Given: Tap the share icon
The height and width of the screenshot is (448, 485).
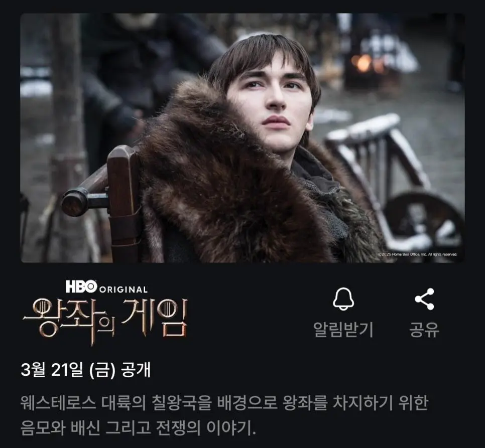Looking at the screenshot, I should [x=424, y=299].
